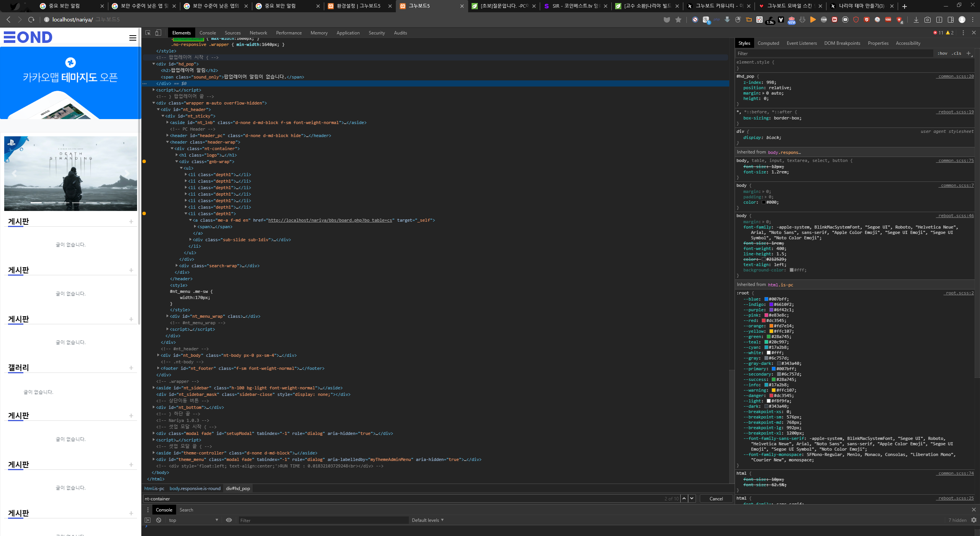The image size is (980, 536).
Task: Open the Default levels dropdown
Action: pyautogui.click(x=428, y=520)
